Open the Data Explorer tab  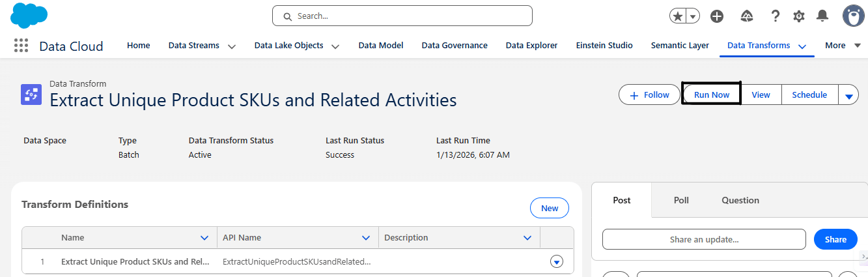tap(532, 46)
